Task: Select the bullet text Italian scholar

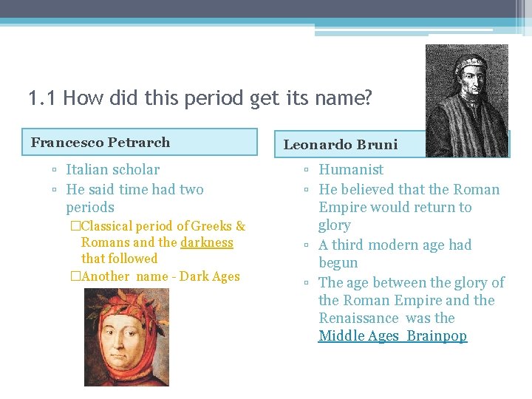Action: pos(112,169)
